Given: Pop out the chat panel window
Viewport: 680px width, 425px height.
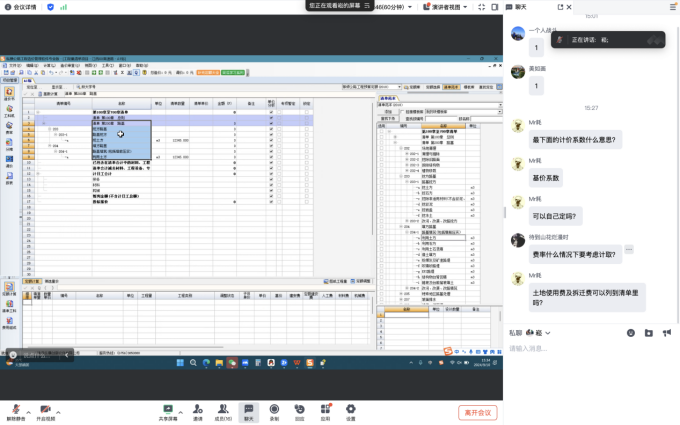Looking at the screenshot, I should [x=560, y=7].
